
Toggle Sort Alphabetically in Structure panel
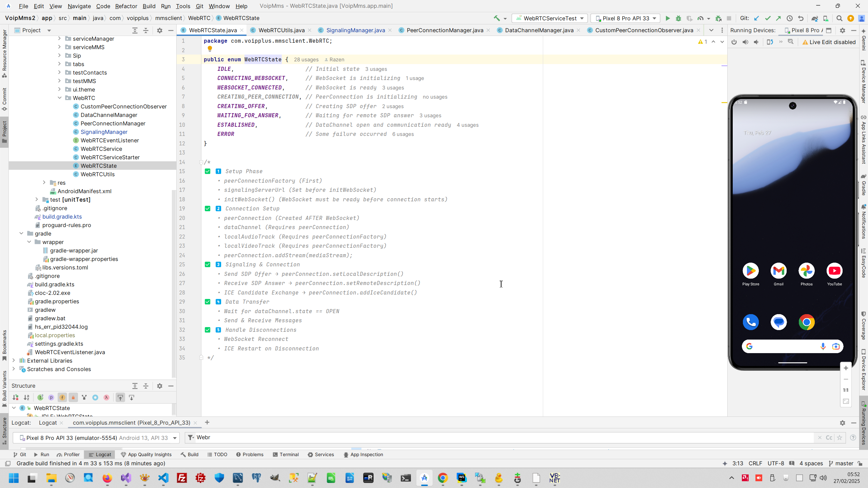[x=26, y=398]
